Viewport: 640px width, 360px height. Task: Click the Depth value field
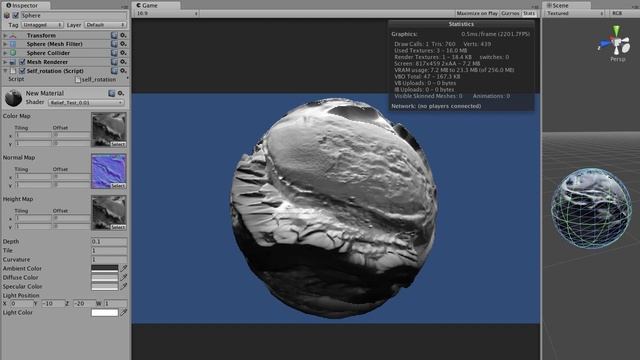(109, 242)
